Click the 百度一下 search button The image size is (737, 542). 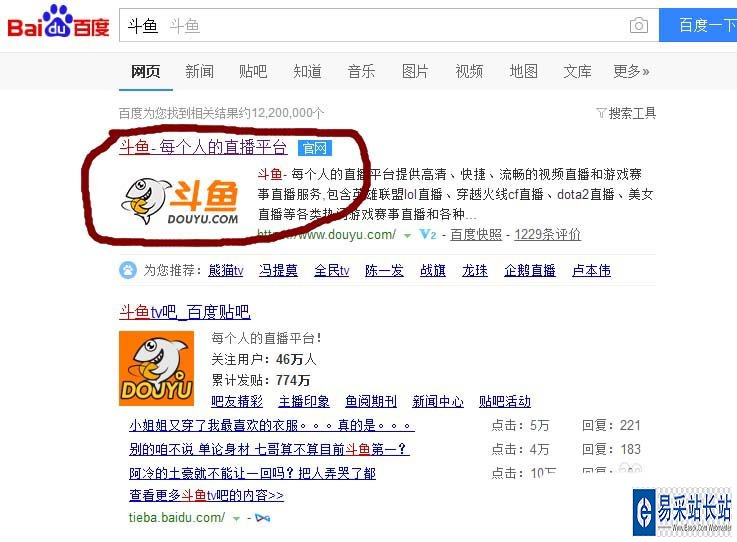(x=698, y=25)
